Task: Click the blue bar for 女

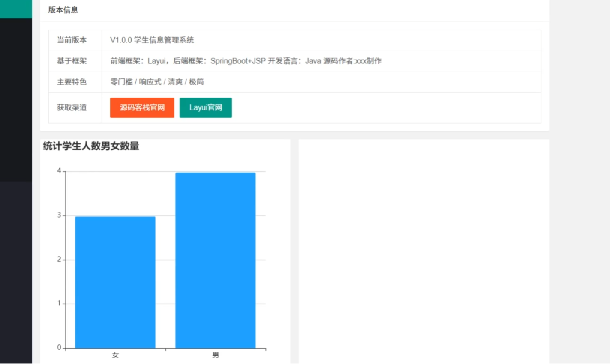Action: [115, 283]
